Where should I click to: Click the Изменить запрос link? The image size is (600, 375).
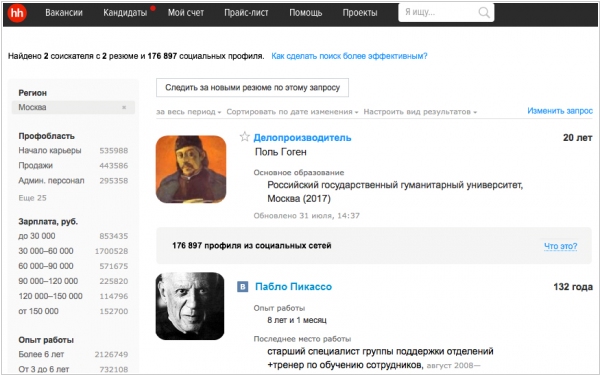560,111
